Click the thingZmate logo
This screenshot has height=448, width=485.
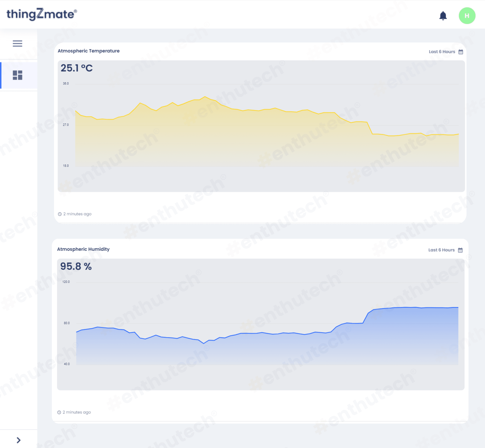(41, 14)
